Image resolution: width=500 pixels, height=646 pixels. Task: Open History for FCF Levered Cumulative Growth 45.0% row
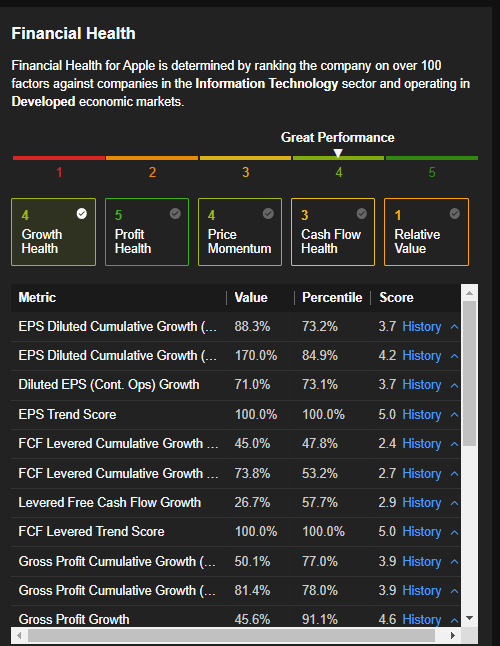coord(422,444)
